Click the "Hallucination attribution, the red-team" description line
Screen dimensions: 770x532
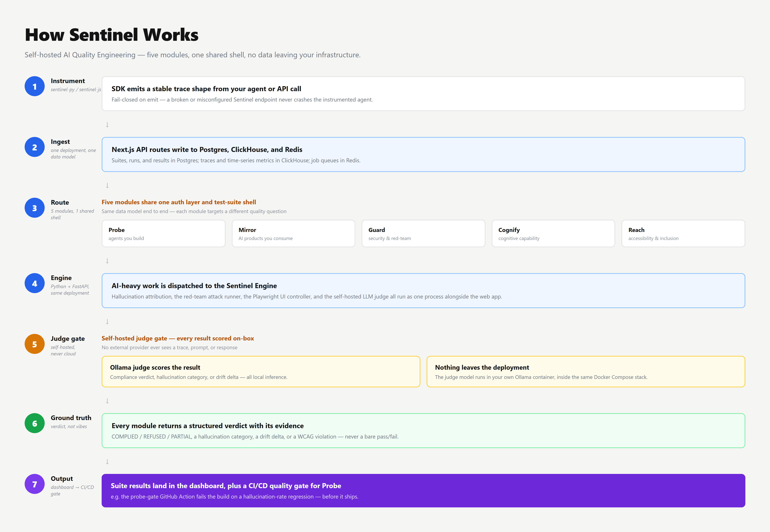[x=307, y=297]
